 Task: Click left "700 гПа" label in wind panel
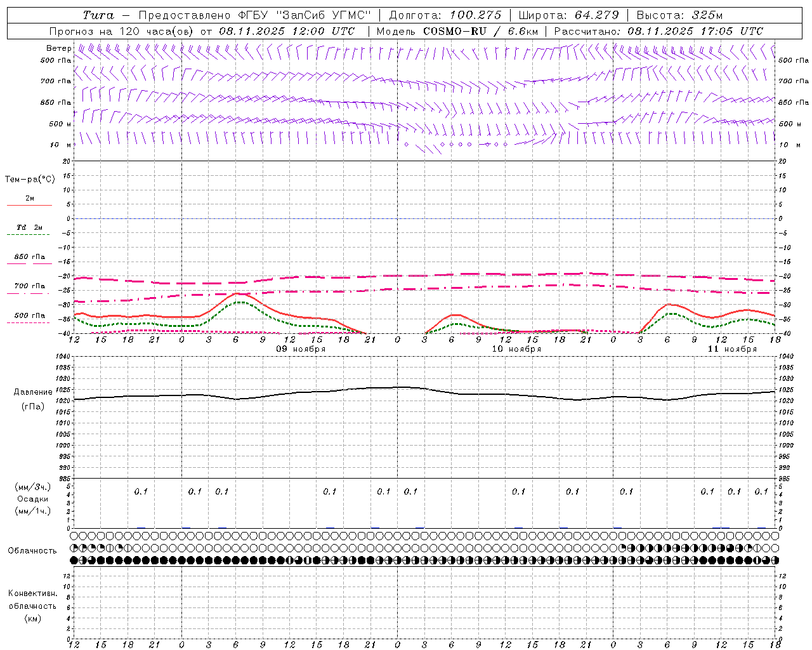(x=56, y=81)
